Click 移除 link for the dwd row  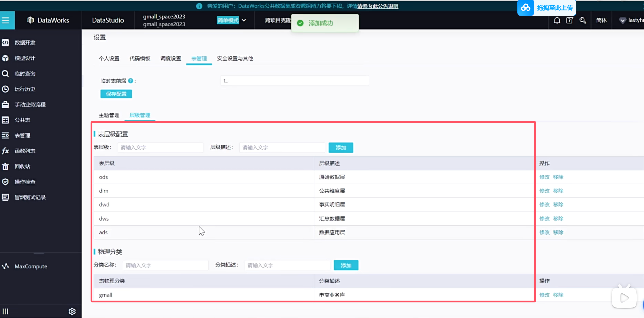(558, 205)
